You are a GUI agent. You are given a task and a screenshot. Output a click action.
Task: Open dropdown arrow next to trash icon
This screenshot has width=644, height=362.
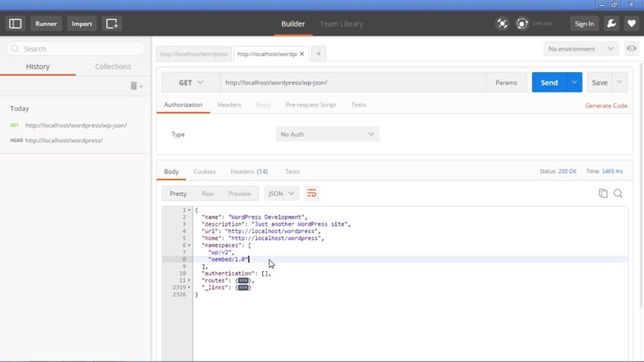coord(141,86)
